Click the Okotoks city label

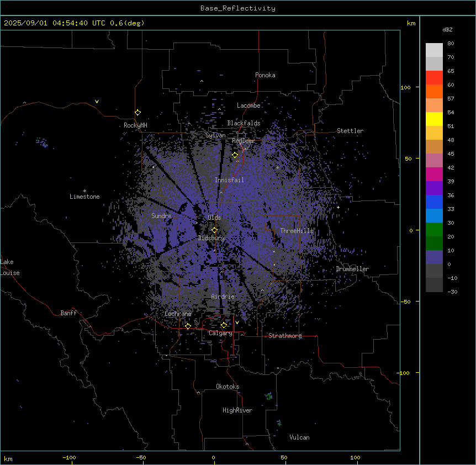(228, 387)
